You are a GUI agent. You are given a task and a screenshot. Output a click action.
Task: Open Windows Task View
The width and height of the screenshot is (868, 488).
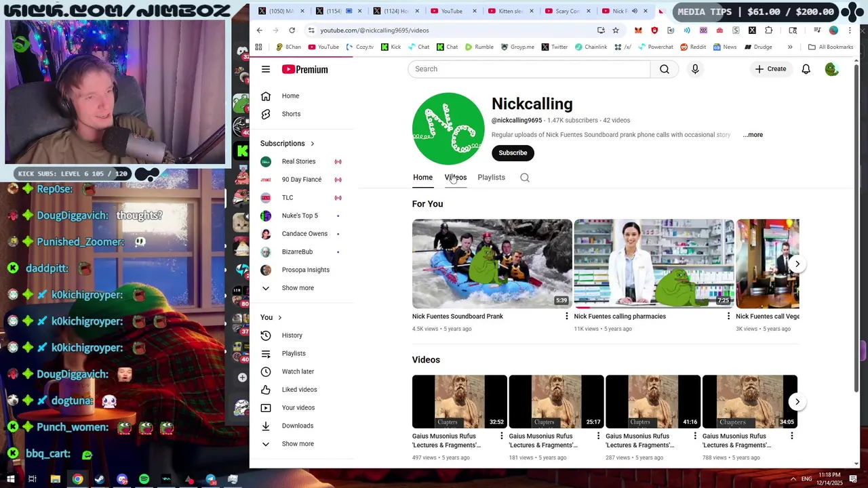(33, 479)
